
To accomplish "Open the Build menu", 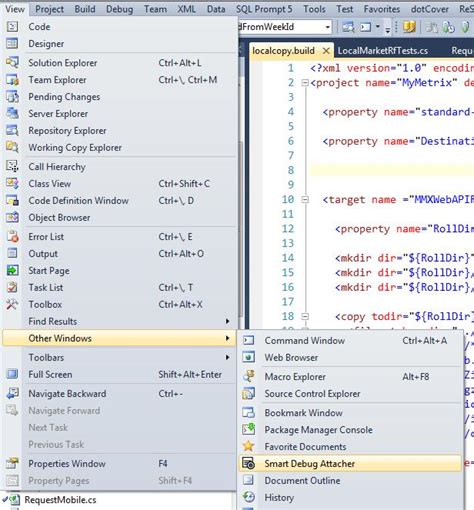I will pyautogui.click(x=85, y=9).
